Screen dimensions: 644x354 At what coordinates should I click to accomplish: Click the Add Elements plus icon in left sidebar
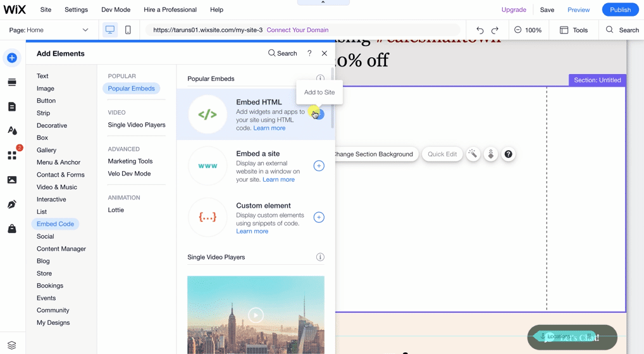[12, 58]
